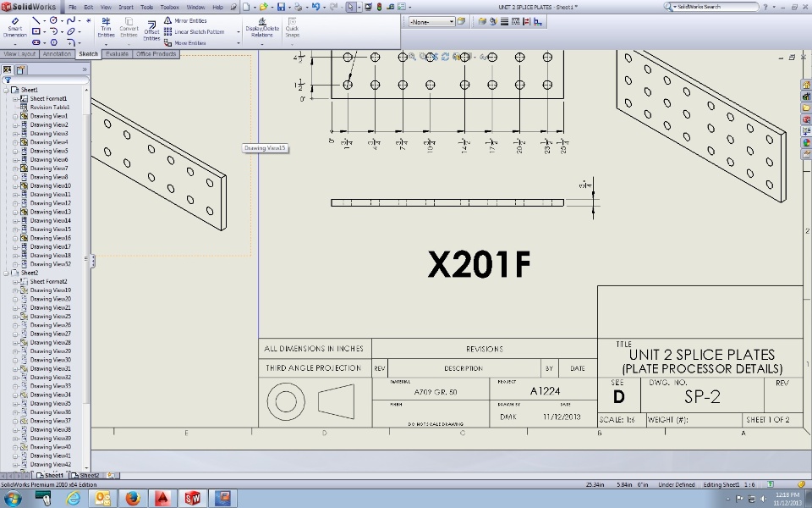
Task: Activate the Line sketch tool
Action: 36,20
